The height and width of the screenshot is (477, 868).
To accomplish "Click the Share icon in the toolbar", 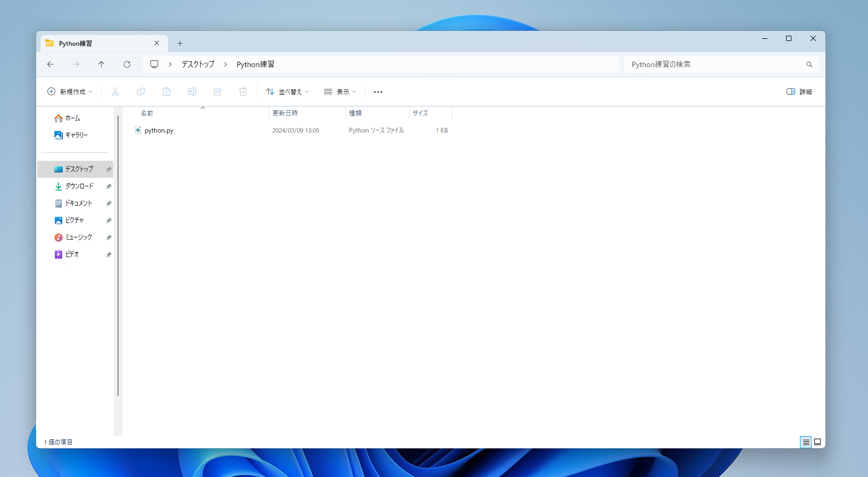I will pos(218,92).
